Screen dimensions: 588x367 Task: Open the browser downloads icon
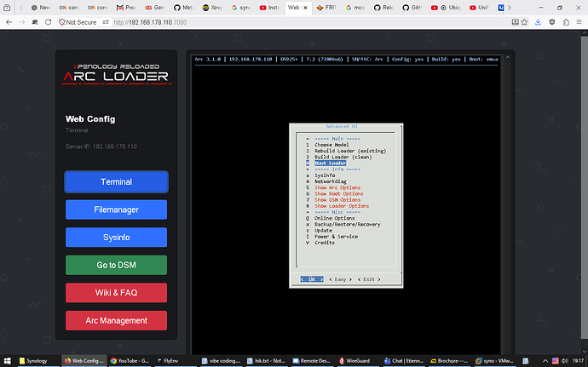point(538,22)
